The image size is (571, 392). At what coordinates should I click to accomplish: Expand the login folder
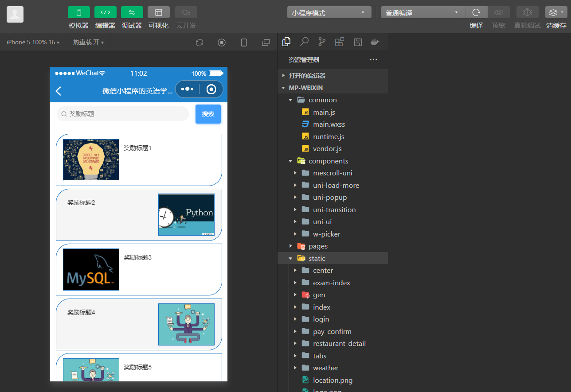point(332,319)
